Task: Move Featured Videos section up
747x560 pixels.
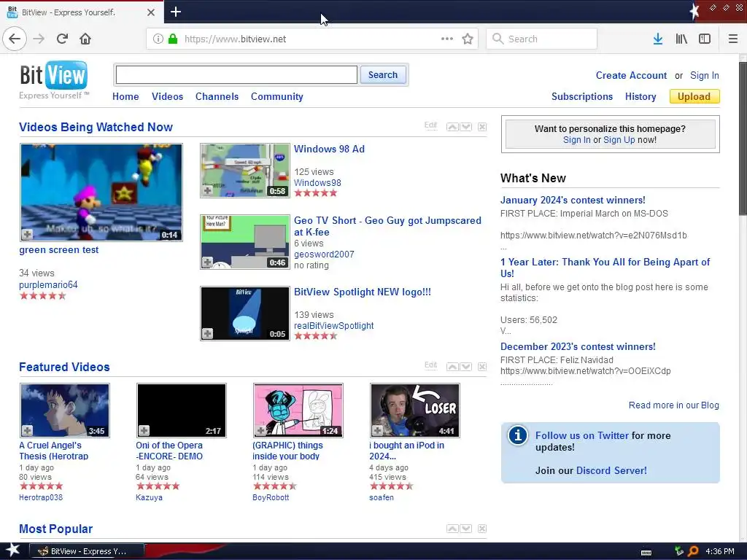Action: click(452, 367)
